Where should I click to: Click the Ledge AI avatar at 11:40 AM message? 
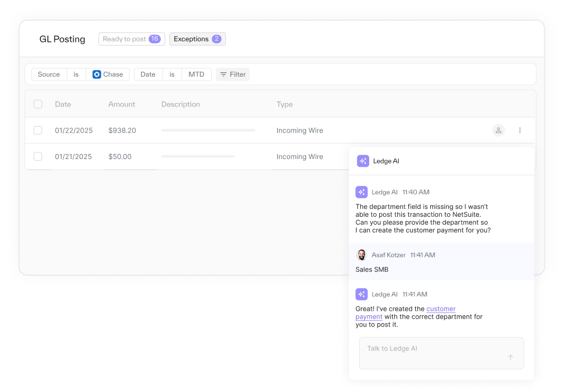[362, 192]
